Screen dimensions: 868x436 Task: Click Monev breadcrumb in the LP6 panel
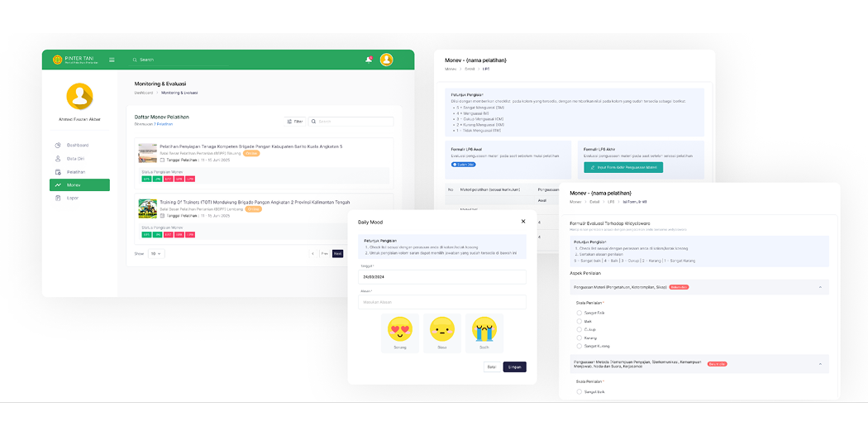pos(451,69)
